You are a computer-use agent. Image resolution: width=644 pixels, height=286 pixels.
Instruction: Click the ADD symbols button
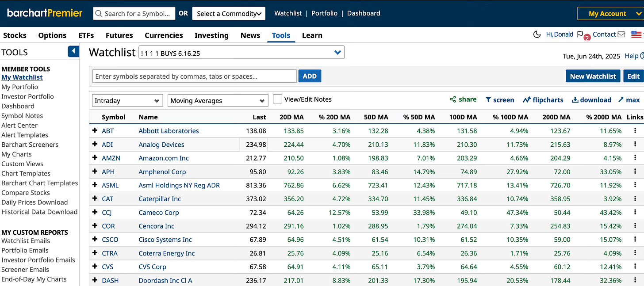[310, 76]
